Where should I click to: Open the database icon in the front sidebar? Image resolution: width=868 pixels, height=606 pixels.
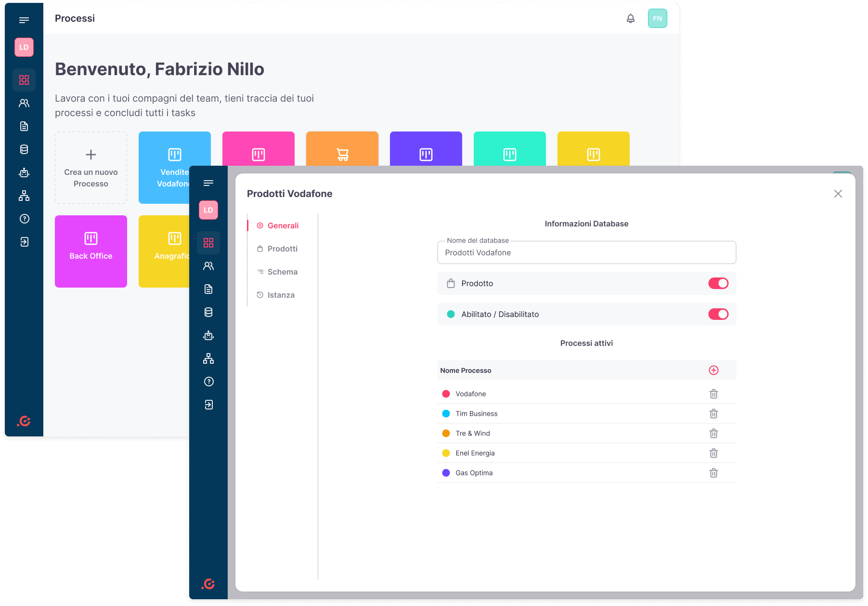coord(208,313)
